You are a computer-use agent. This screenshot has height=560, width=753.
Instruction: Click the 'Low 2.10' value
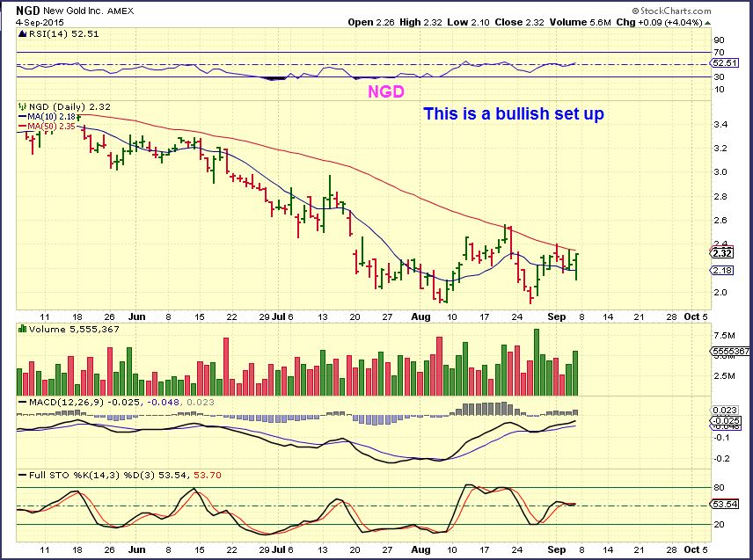[x=468, y=22]
